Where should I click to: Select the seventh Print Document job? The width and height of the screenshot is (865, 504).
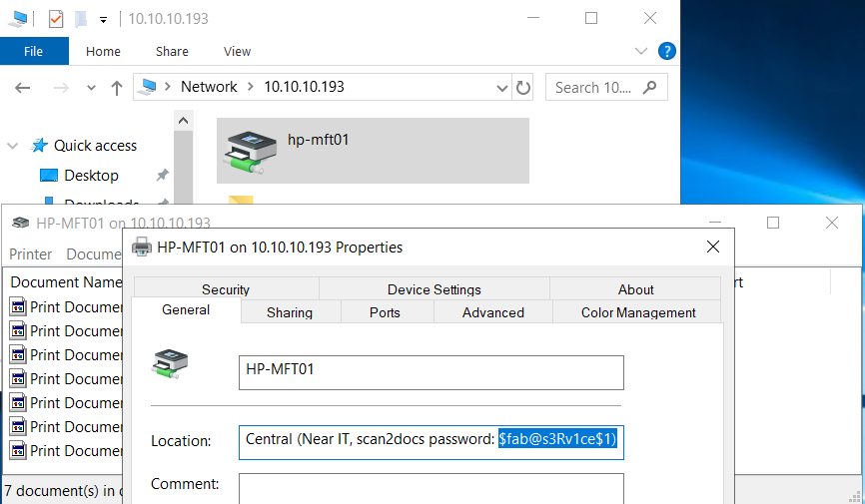click(66, 450)
